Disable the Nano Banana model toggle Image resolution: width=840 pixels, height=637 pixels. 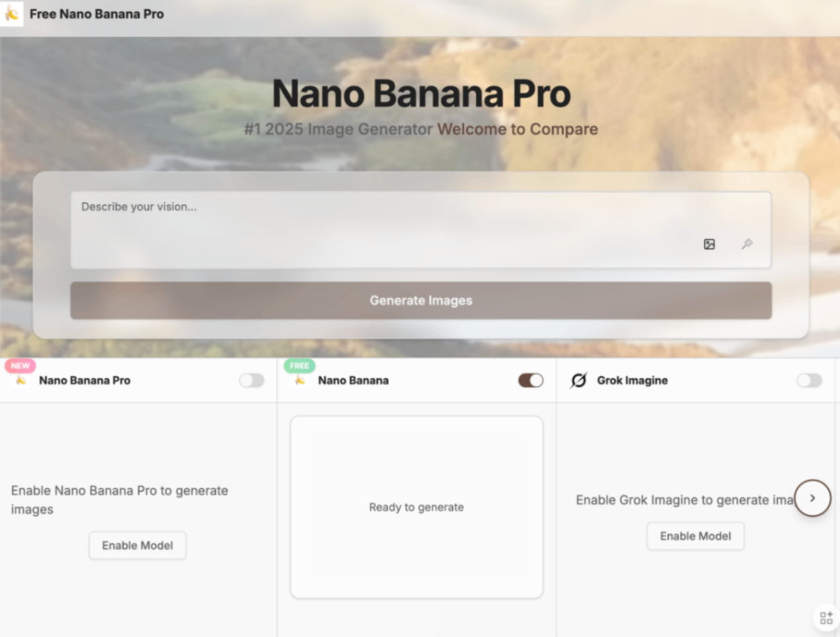530,380
